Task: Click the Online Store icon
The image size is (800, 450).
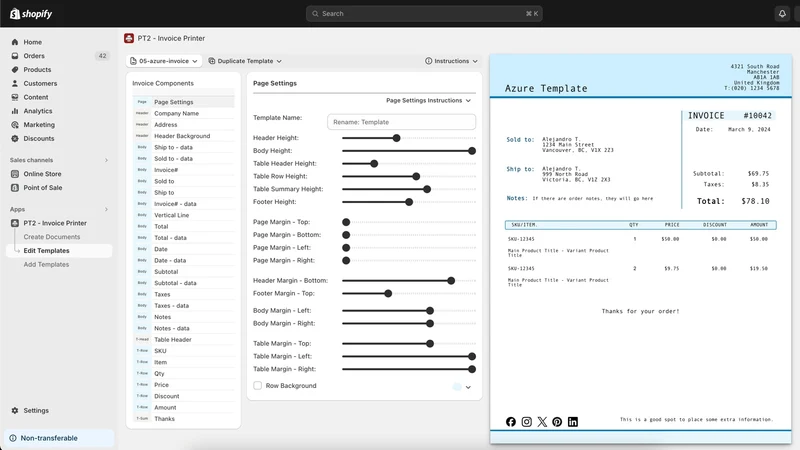Action: coord(15,174)
